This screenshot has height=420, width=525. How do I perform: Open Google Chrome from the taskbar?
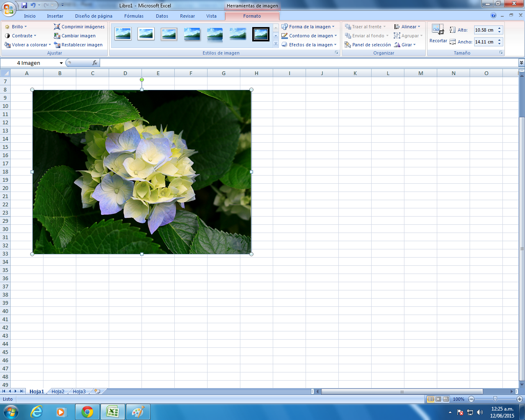click(87, 412)
